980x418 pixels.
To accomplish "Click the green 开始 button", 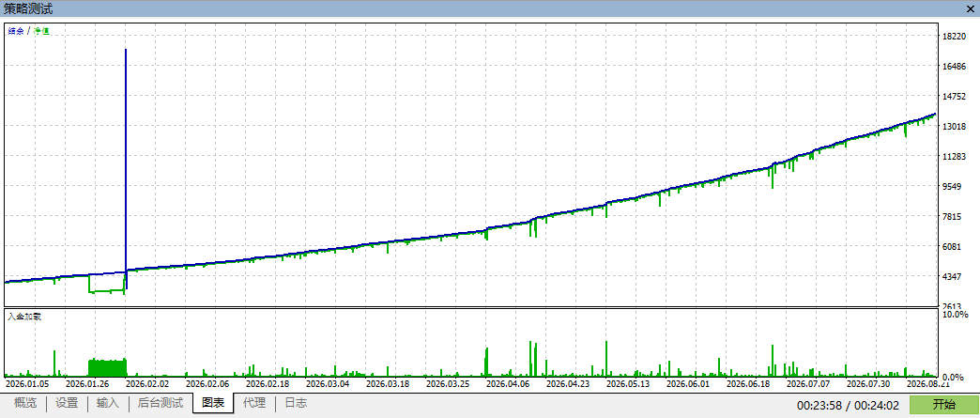I will [943, 405].
